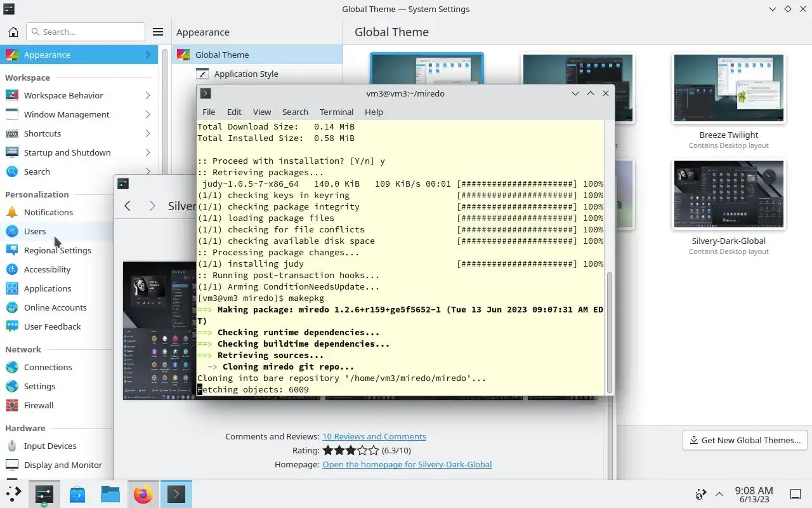The image size is (812, 508).
Task: Open the hamburger menu beside search
Action: pyautogui.click(x=158, y=32)
